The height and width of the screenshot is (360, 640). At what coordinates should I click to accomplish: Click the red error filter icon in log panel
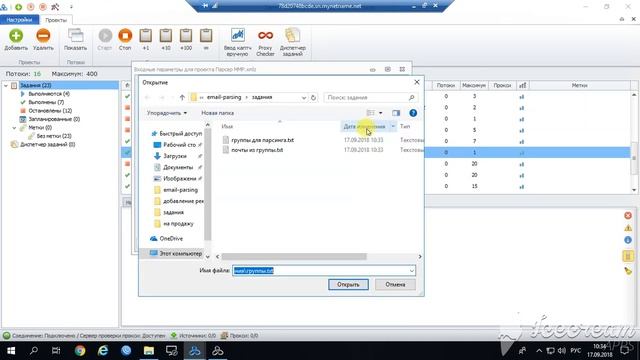[628, 216]
